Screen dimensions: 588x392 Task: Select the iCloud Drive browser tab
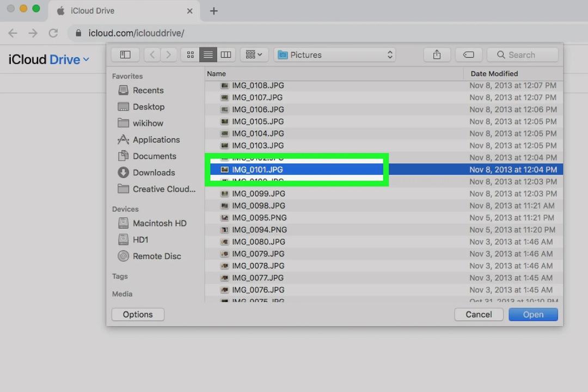click(124, 11)
